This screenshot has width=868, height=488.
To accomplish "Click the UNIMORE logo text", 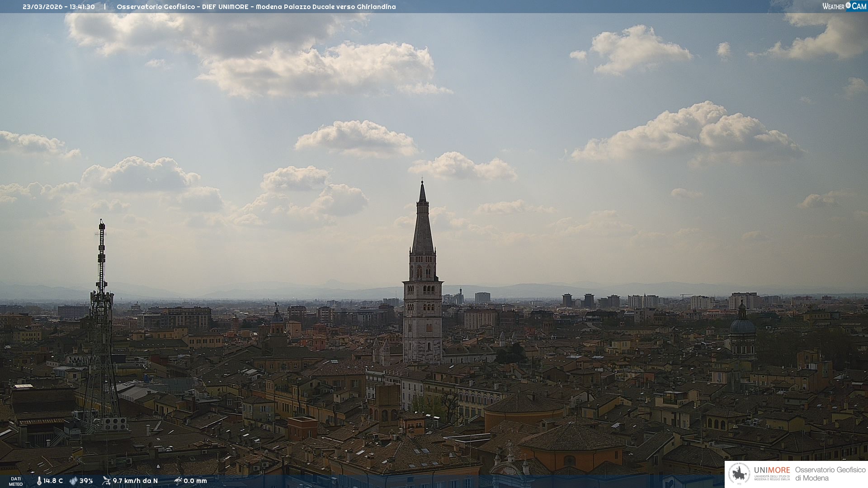I will tap(772, 470).
